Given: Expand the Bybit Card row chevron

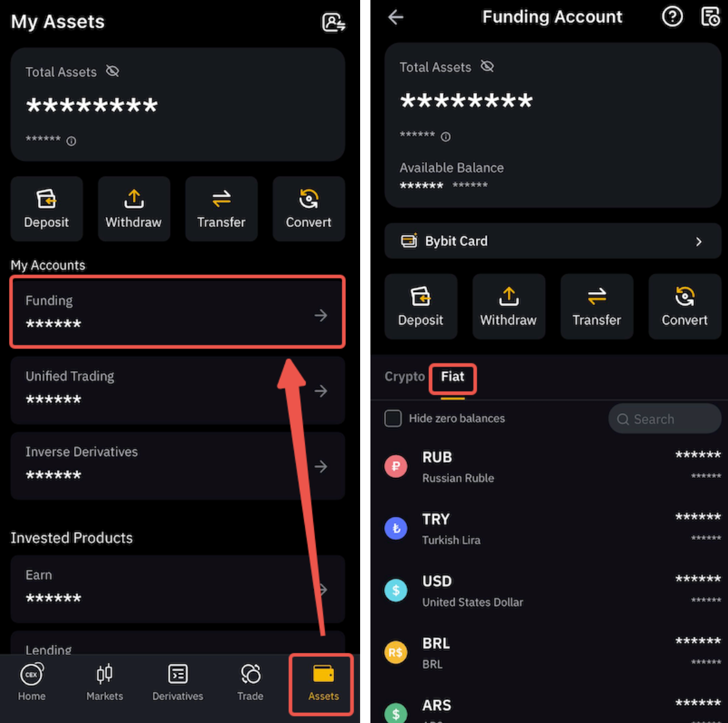Looking at the screenshot, I should point(698,241).
